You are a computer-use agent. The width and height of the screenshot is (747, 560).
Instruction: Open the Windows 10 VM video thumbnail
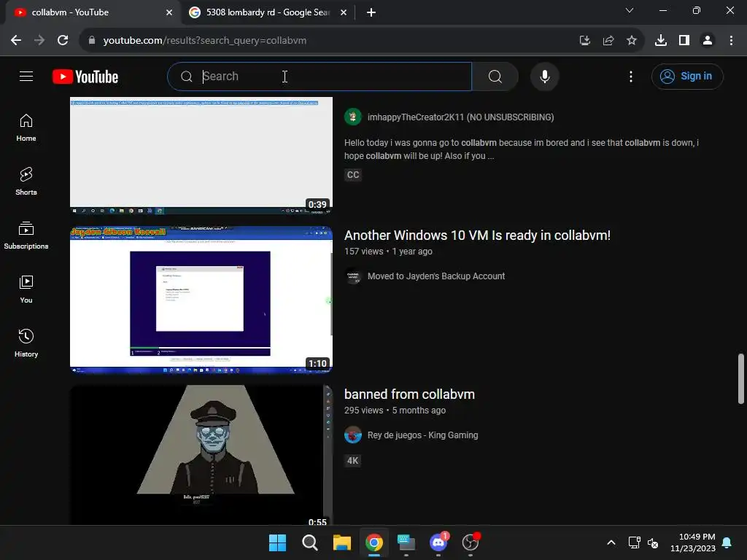click(201, 300)
